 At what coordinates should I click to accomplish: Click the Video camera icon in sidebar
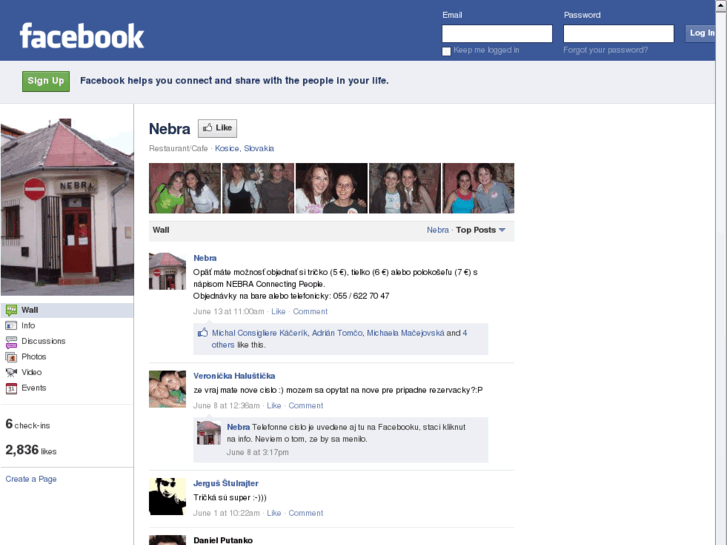point(11,372)
